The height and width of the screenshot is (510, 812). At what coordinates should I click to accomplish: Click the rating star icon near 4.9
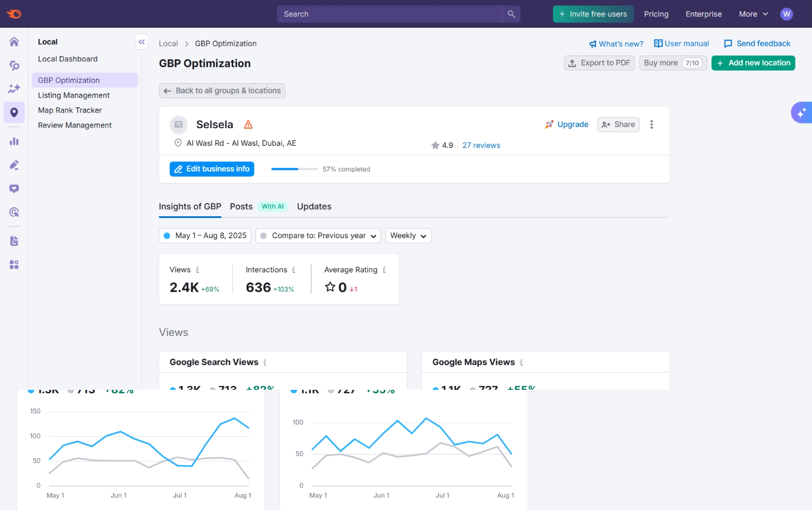435,145
